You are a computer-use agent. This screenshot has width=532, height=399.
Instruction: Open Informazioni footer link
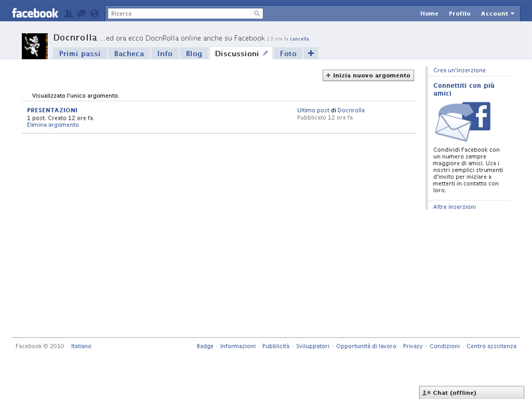click(x=238, y=346)
